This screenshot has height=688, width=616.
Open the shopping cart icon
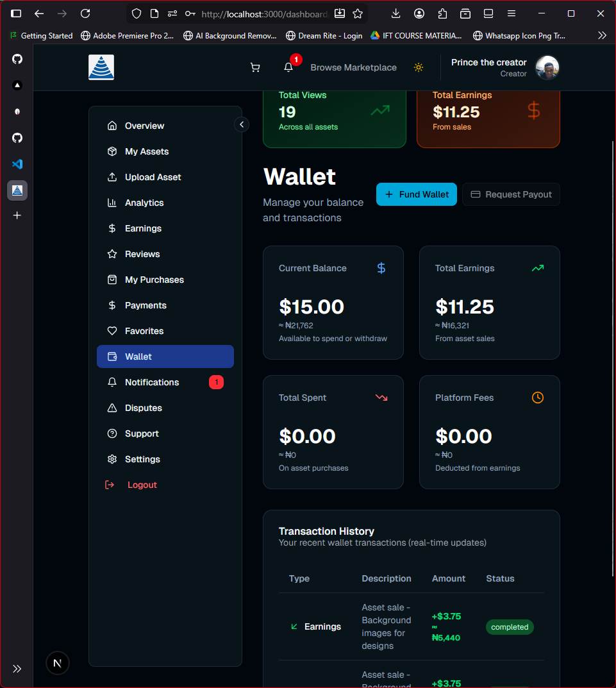tap(255, 67)
